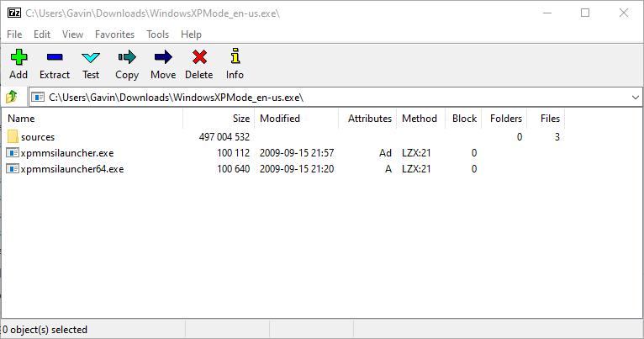Open the Info properties icon
644x339 pixels.
[235, 57]
